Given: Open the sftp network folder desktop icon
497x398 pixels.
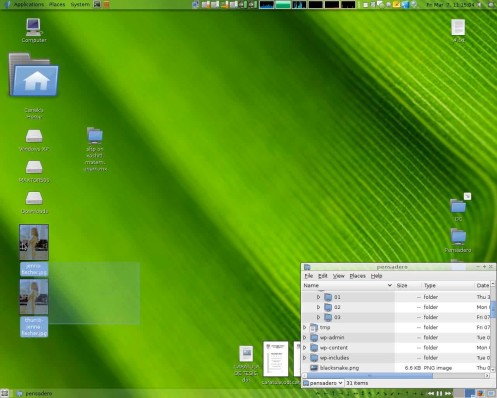Looking at the screenshot, I should click(x=95, y=135).
